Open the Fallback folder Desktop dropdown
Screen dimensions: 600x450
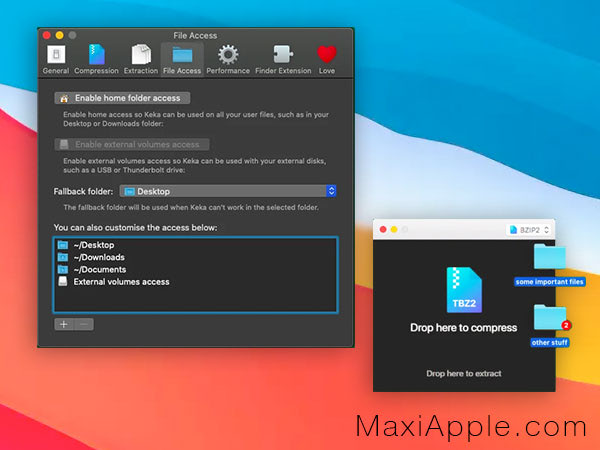(228, 191)
